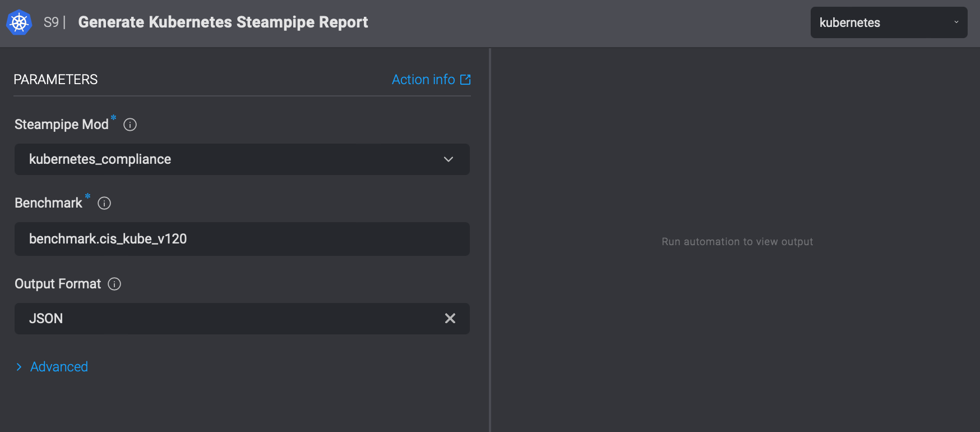Open the kubernetes context dropdown
This screenshot has width=980, height=432.
coord(889,22)
